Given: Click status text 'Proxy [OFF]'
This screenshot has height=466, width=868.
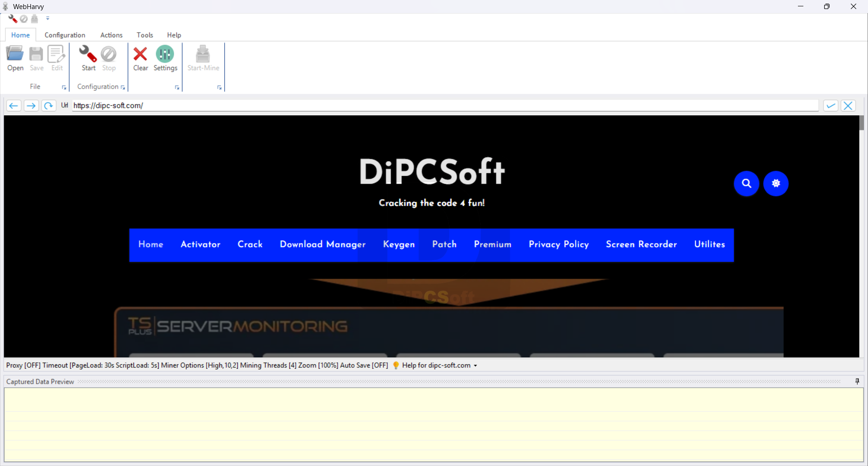Looking at the screenshot, I should pyautogui.click(x=24, y=365).
